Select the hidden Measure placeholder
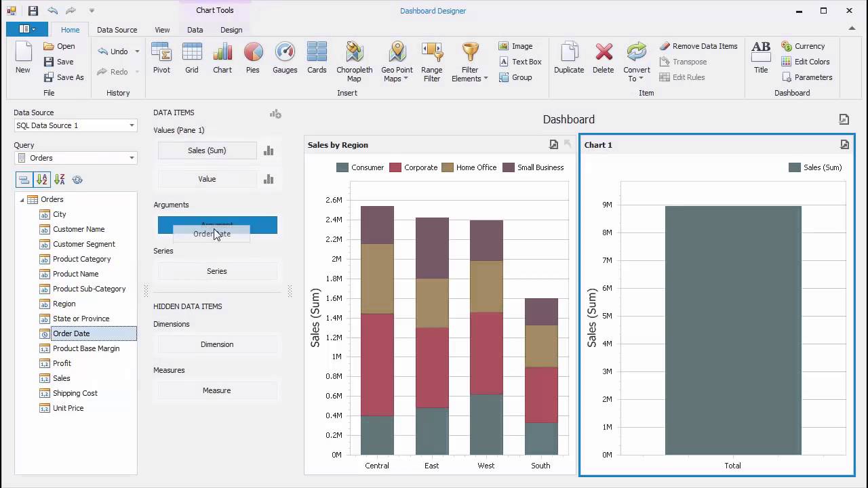This screenshot has height=488, width=868. (217, 390)
